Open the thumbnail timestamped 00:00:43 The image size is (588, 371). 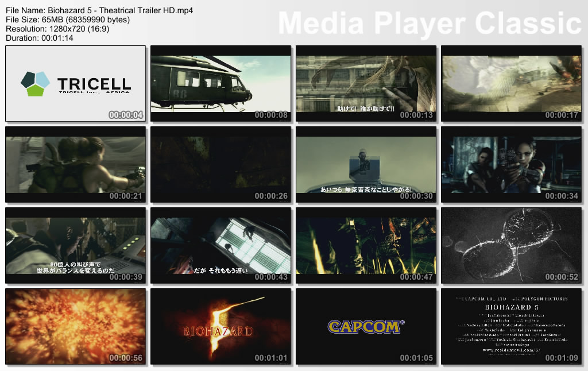point(220,245)
